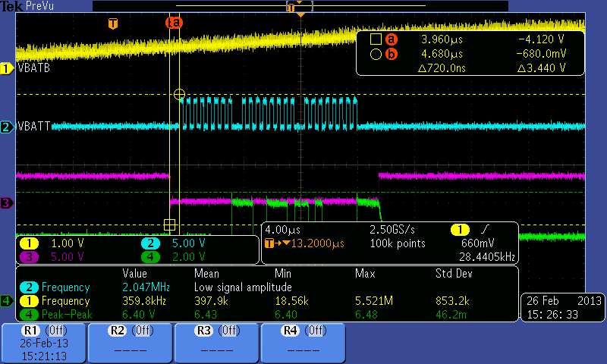The image size is (607, 364).
Task: Select the channel 4 green ground marker
Action: pyautogui.click(x=7, y=300)
